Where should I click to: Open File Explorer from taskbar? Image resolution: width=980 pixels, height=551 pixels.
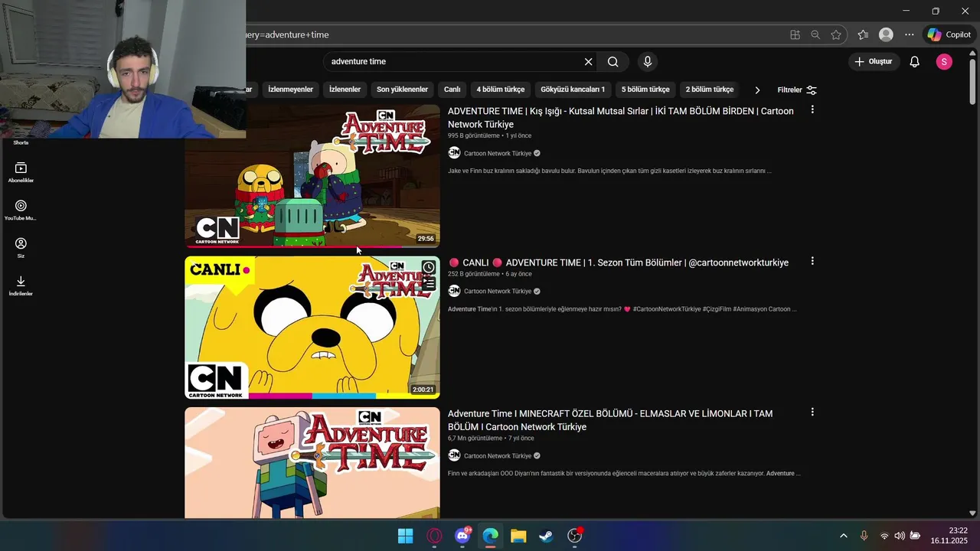518,536
